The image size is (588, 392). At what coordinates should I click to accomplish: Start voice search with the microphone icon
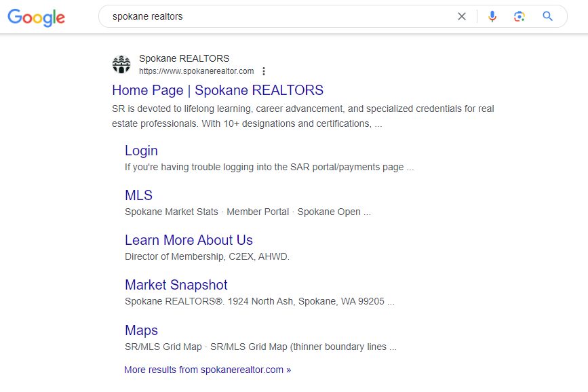click(x=492, y=16)
